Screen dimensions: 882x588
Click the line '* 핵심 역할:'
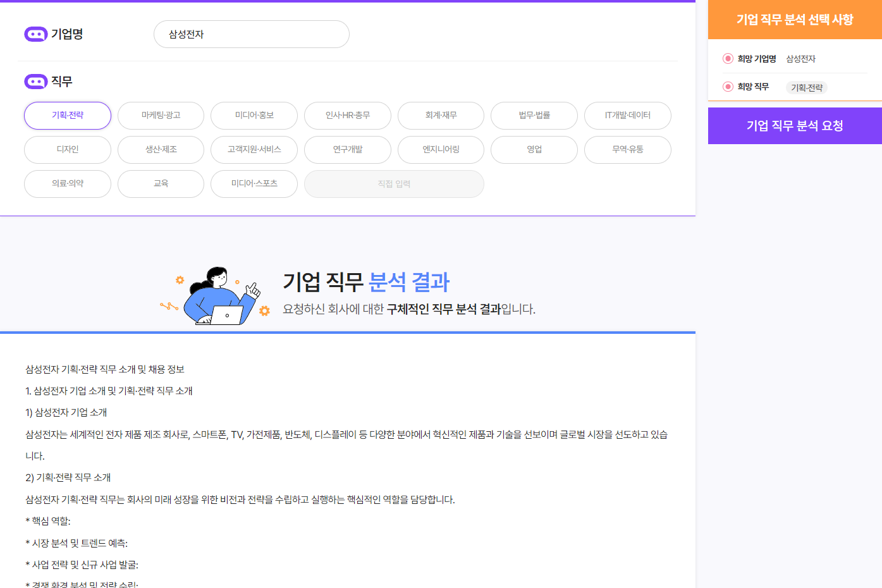[x=48, y=522]
